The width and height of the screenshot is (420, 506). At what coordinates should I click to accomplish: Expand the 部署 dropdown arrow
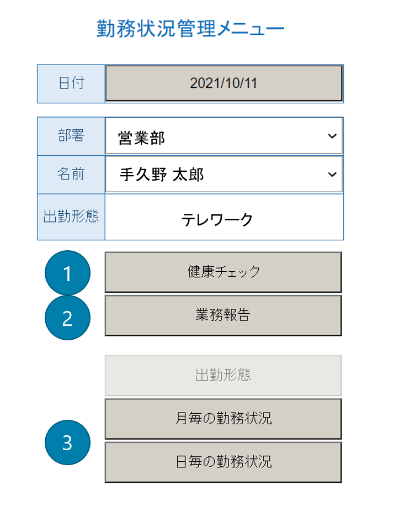click(x=332, y=136)
